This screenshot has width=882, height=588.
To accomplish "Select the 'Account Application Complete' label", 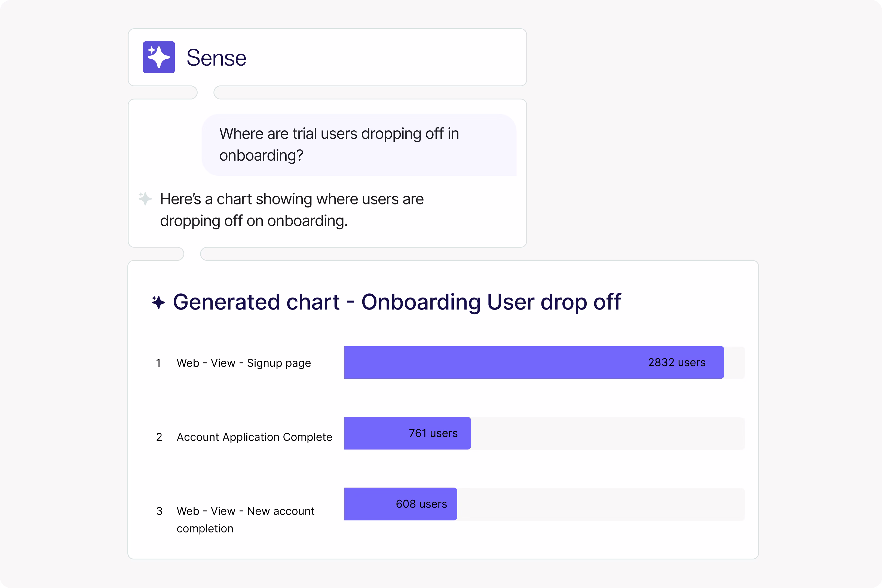I will 254,437.
